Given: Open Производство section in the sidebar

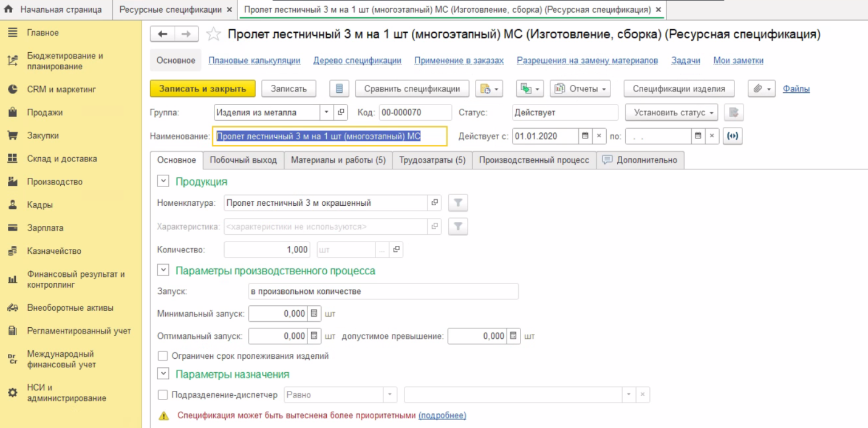Looking at the screenshot, I should [x=55, y=182].
